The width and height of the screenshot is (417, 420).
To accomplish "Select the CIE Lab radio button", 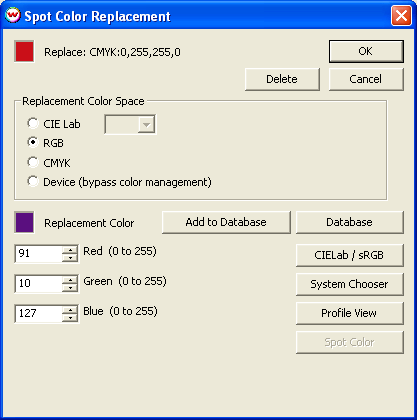I will tap(33, 123).
